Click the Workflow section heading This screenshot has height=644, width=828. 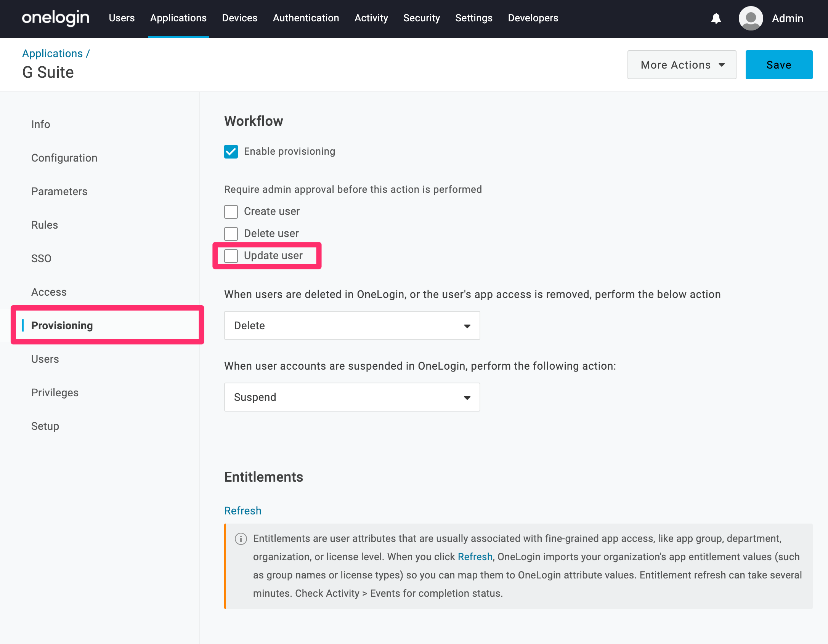(x=254, y=121)
